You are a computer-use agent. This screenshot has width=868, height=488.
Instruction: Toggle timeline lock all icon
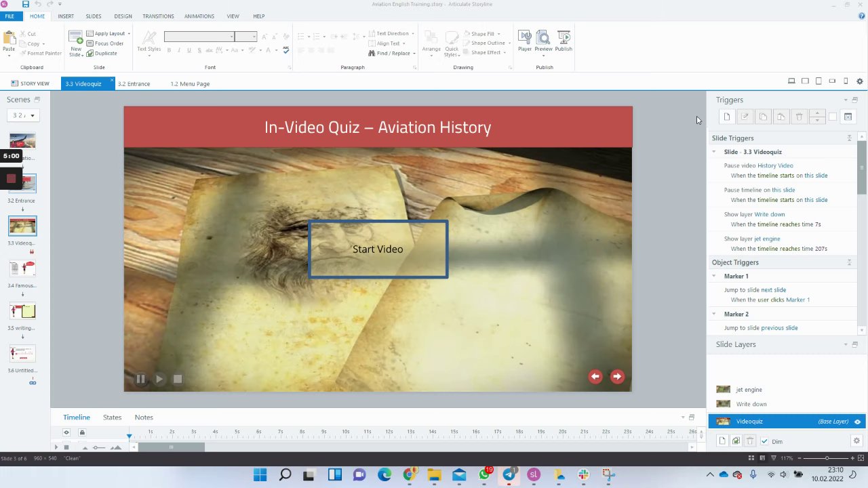82,432
